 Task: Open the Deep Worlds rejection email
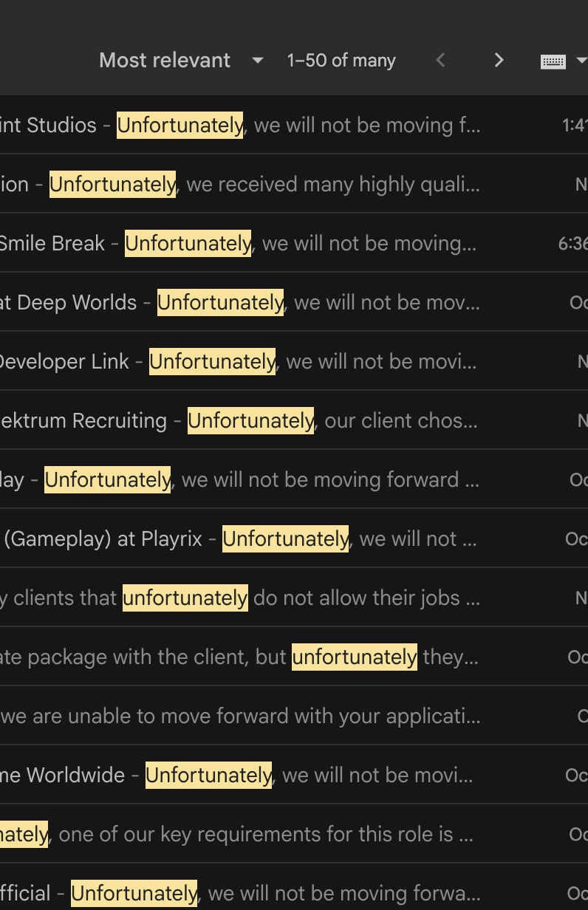click(294, 302)
